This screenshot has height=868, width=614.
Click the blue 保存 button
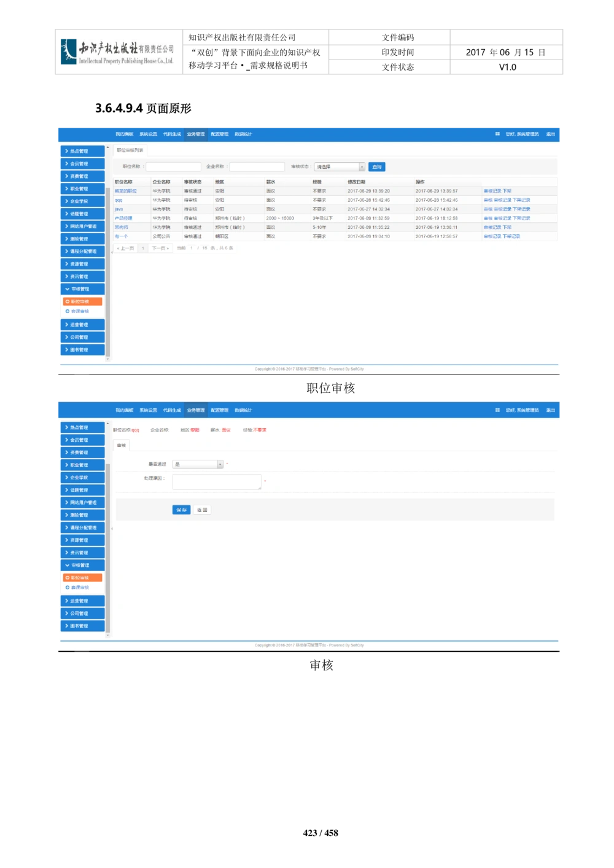pyautogui.click(x=181, y=510)
